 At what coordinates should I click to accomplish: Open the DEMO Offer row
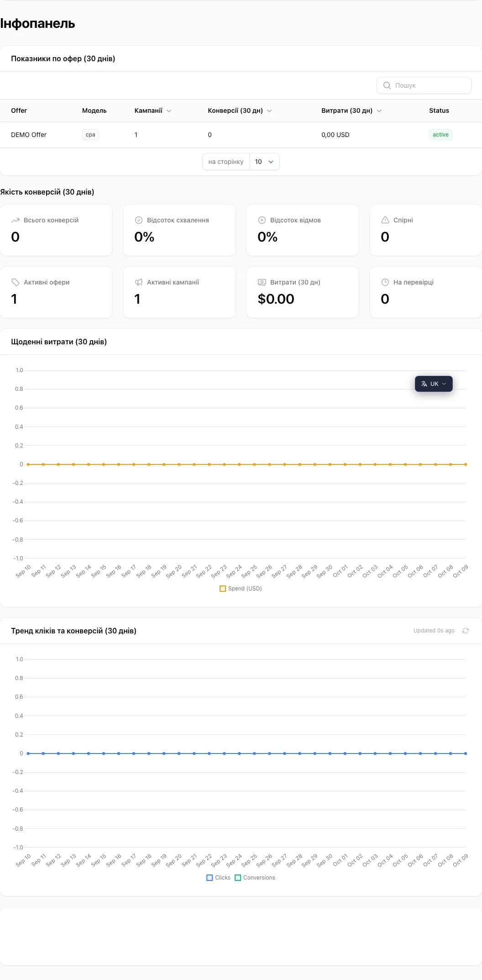241,135
